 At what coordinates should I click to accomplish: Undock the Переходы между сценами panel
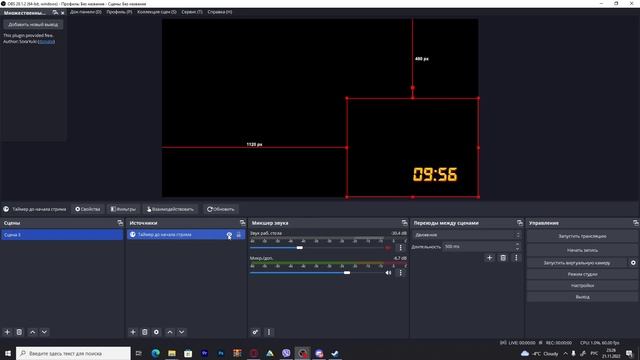pos(520,222)
